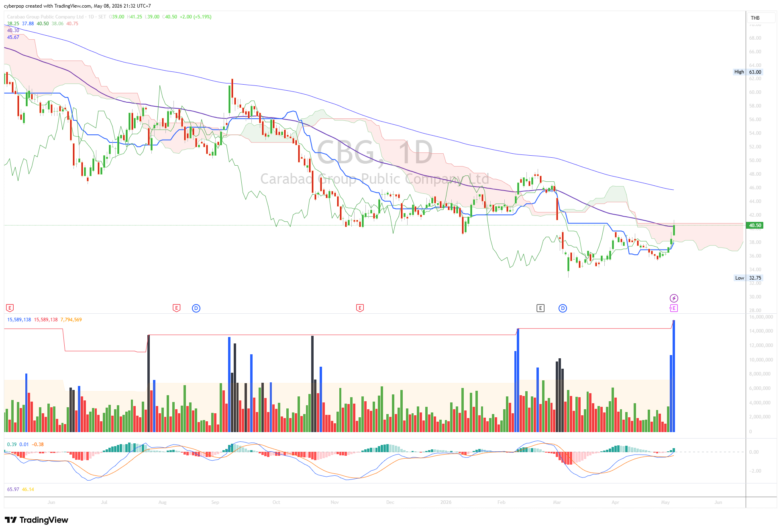Click the 30.00 price axis label
781x532 pixels.
pyautogui.click(x=755, y=297)
